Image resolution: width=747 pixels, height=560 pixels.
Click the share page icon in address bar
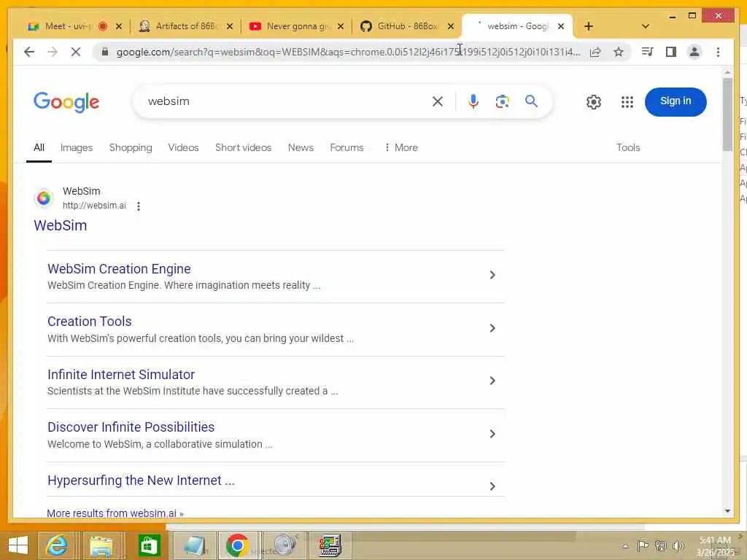(595, 52)
